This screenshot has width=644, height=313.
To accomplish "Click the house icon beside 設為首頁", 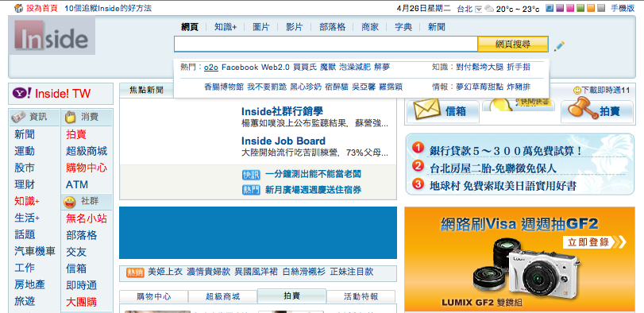I will click(x=18, y=8).
